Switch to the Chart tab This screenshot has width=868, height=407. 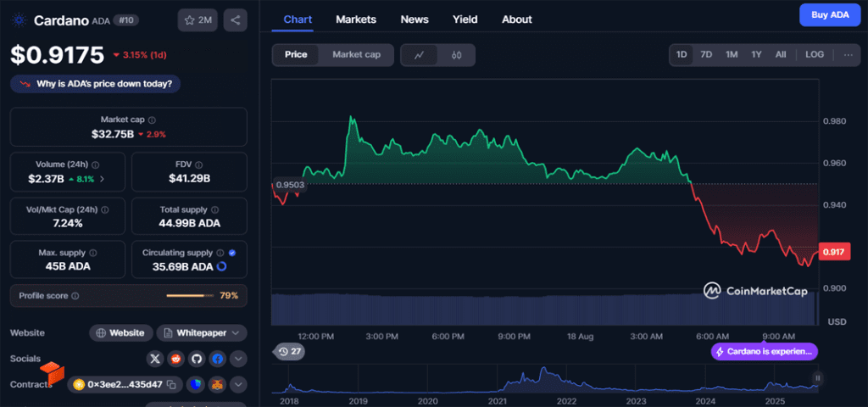298,20
